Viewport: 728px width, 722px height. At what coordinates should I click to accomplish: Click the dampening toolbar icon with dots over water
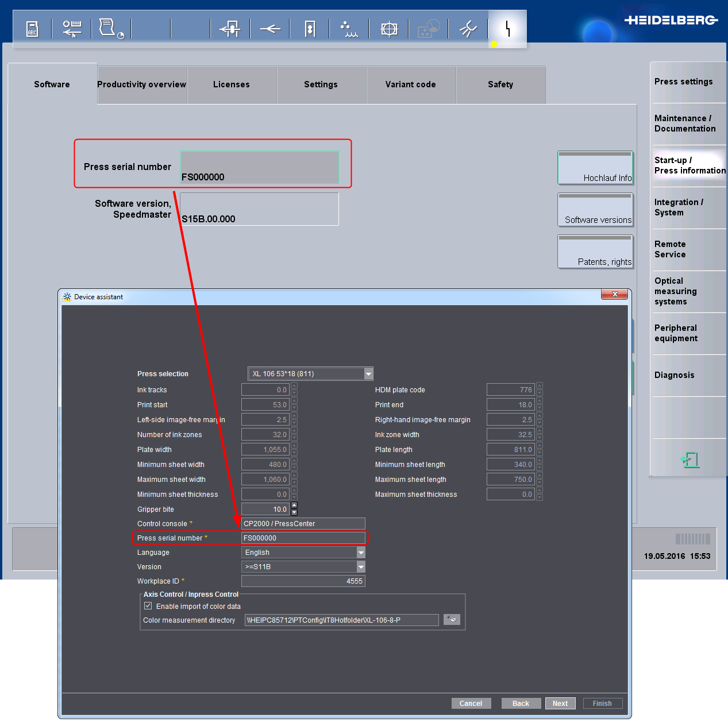(349, 29)
